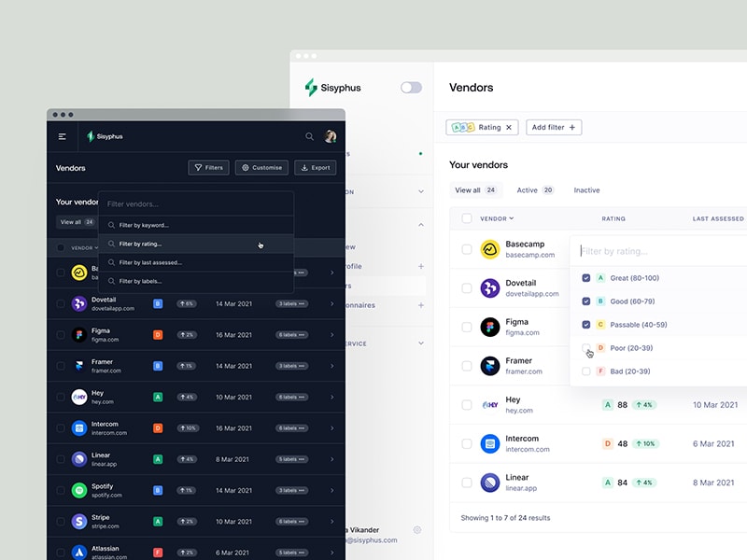Viewport: 747px width, 560px height.
Task: Click the search icon in dark window header
Action: 309,136
